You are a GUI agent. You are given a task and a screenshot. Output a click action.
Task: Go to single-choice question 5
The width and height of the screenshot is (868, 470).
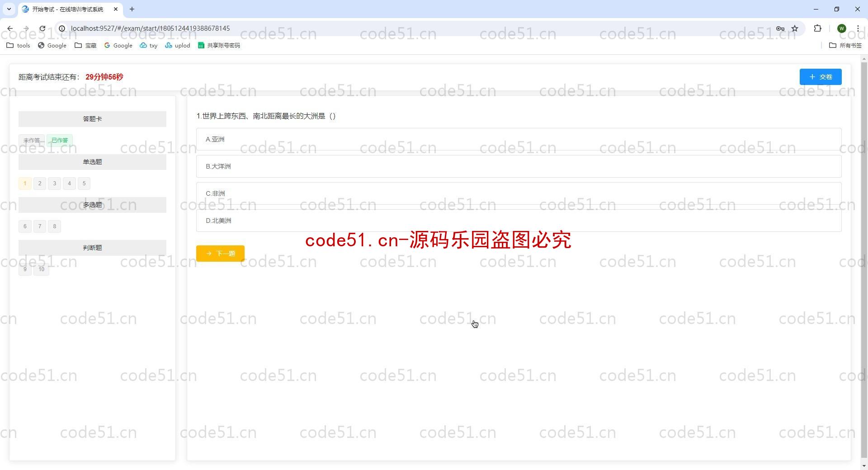(x=84, y=183)
